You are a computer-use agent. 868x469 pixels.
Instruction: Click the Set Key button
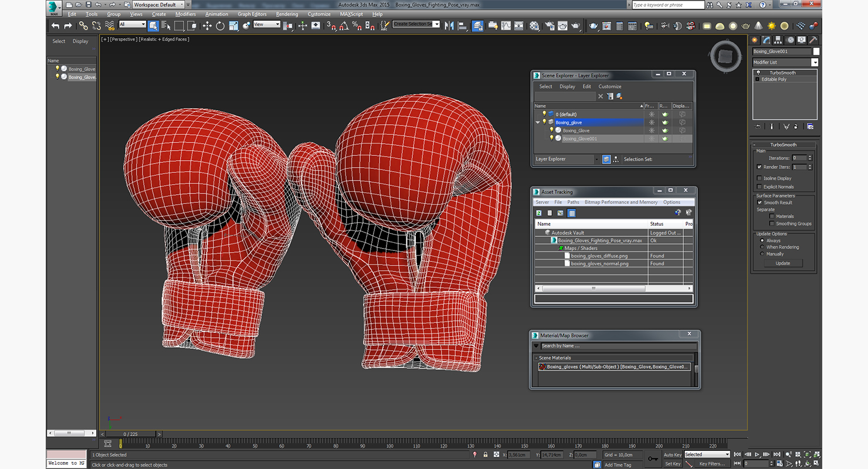[x=673, y=464]
